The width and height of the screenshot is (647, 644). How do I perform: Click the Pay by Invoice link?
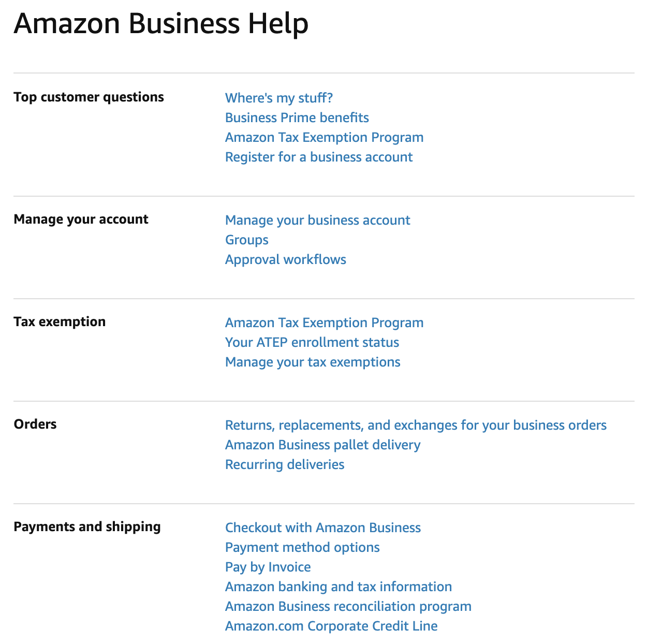tap(268, 567)
